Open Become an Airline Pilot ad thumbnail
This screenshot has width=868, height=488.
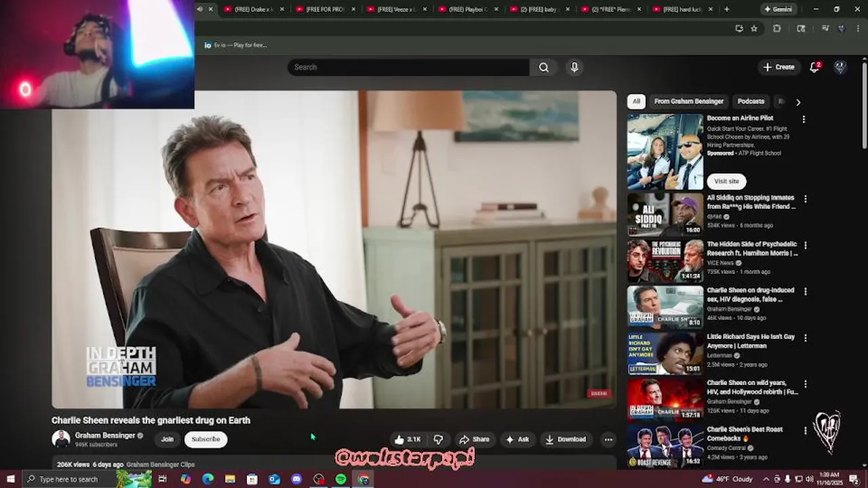click(x=665, y=151)
